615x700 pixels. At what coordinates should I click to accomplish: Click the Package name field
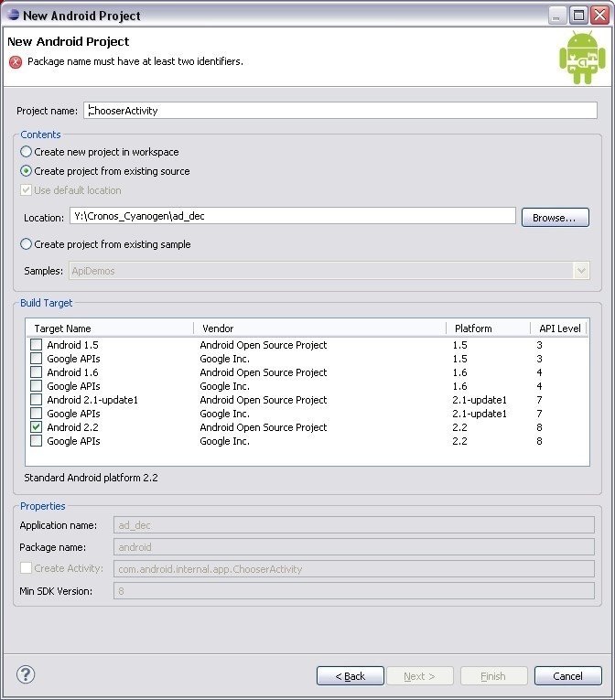pyautogui.click(x=354, y=547)
